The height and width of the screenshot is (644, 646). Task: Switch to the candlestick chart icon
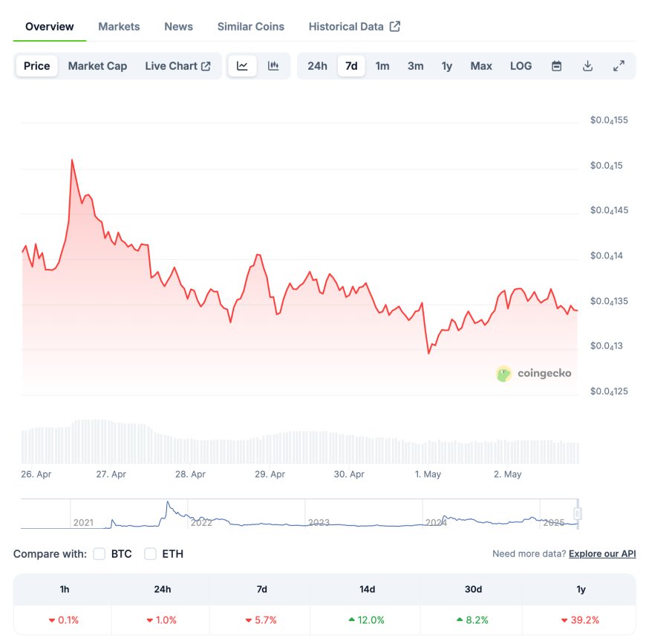coord(273,66)
